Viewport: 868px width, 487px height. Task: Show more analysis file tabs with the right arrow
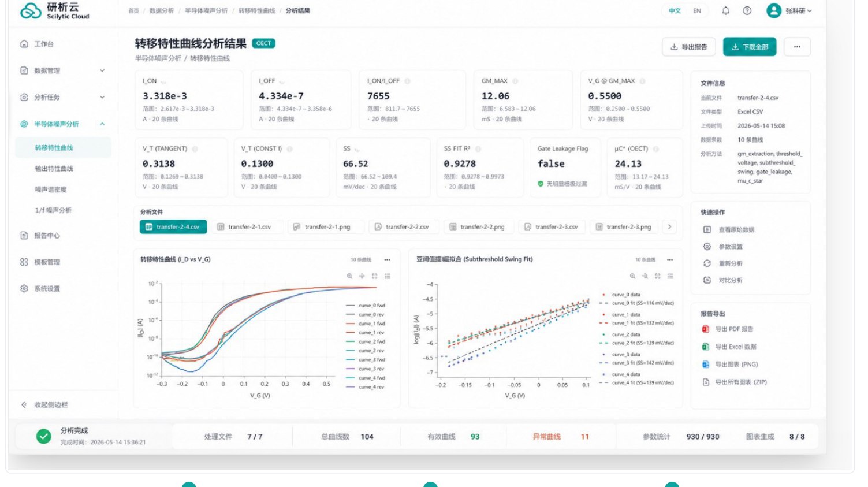[669, 227]
